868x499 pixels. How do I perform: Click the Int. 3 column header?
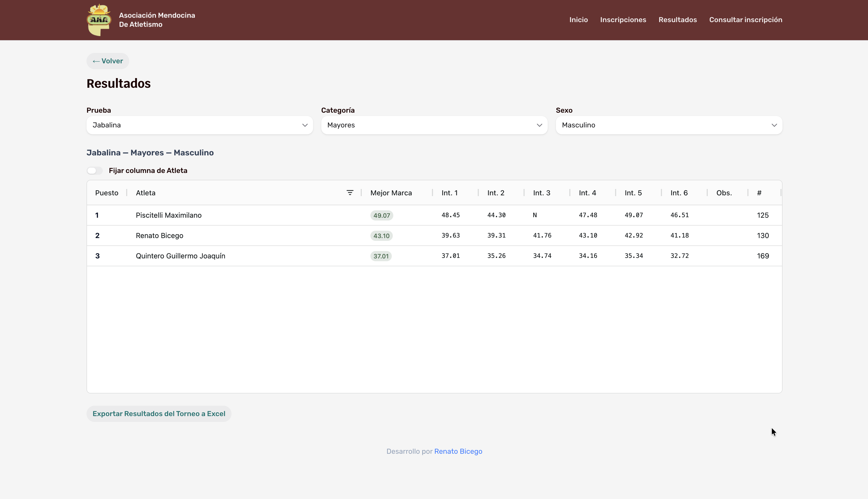coord(542,193)
